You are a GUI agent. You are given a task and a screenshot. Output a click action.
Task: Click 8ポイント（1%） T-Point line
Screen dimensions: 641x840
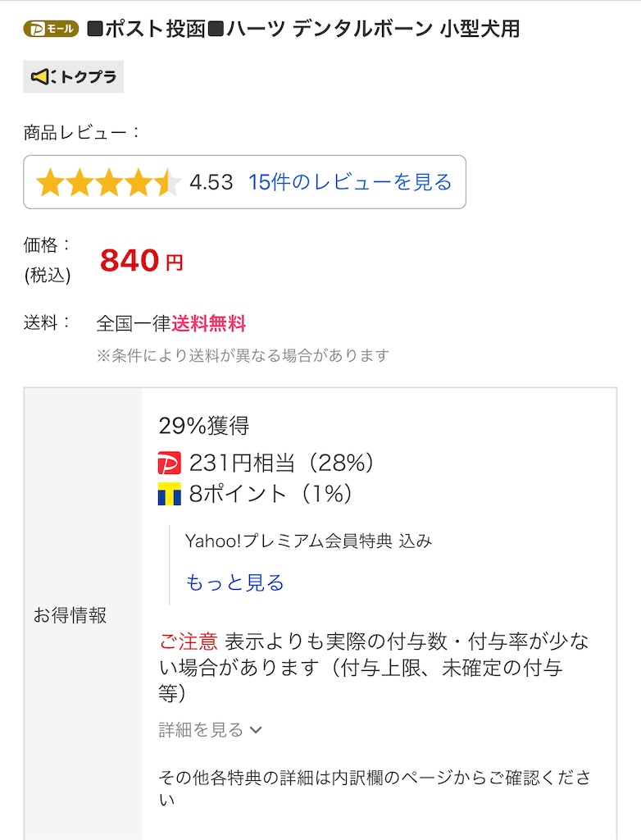(x=270, y=494)
